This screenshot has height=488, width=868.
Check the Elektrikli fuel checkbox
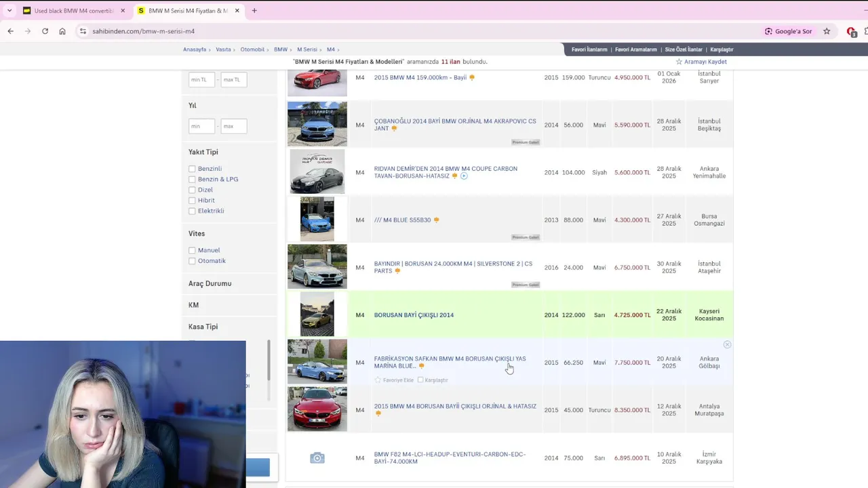[192, 211]
